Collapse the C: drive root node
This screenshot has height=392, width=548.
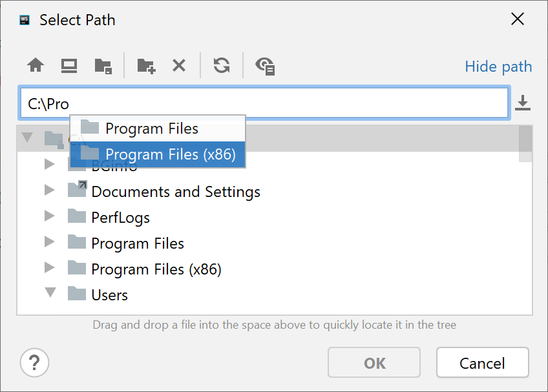27,137
